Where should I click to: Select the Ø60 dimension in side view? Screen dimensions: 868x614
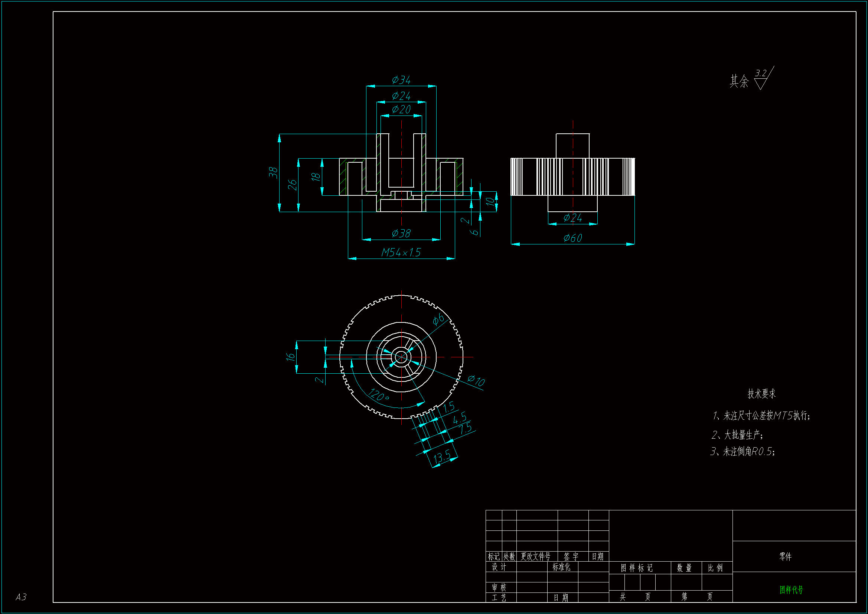(572, 238)
